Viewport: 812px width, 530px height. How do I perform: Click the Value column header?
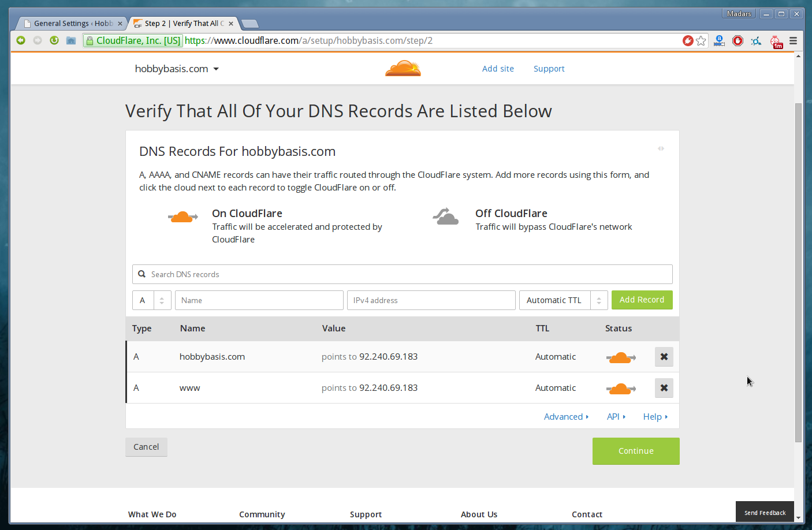pyautogui.click(x=334, y=329)
